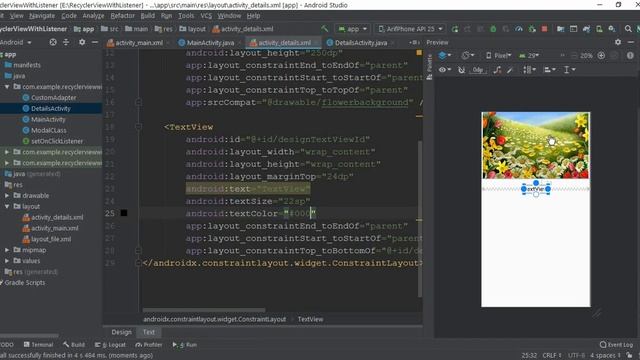Switch to MainActivity.java editor tab
This screenshot has height=360, width=640.
[x=210, y=42]
